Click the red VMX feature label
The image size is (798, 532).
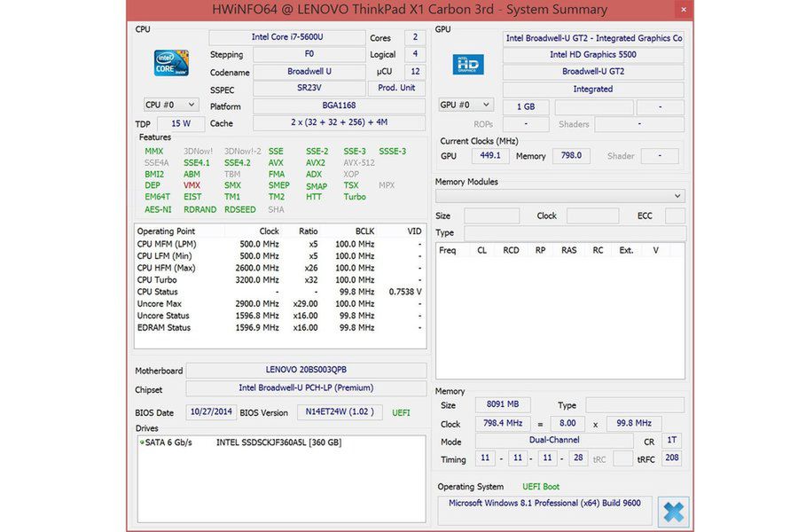point(192,185)
